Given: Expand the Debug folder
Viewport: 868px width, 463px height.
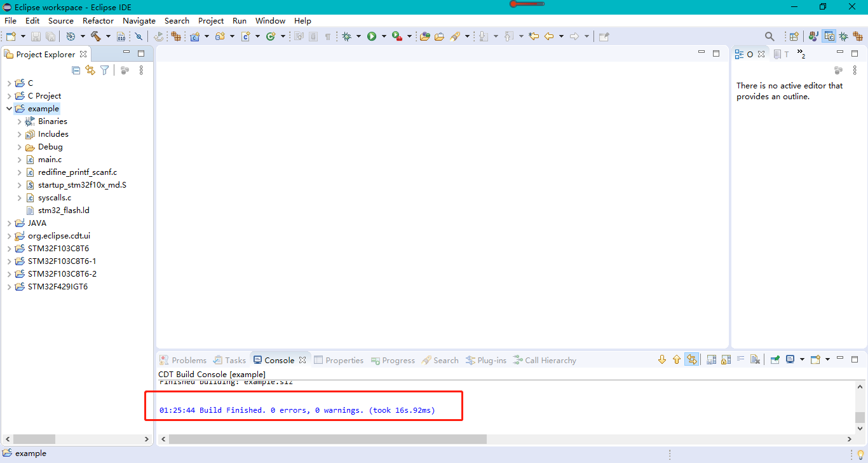Looking at the screenshot, I should (x=20, y=147).
